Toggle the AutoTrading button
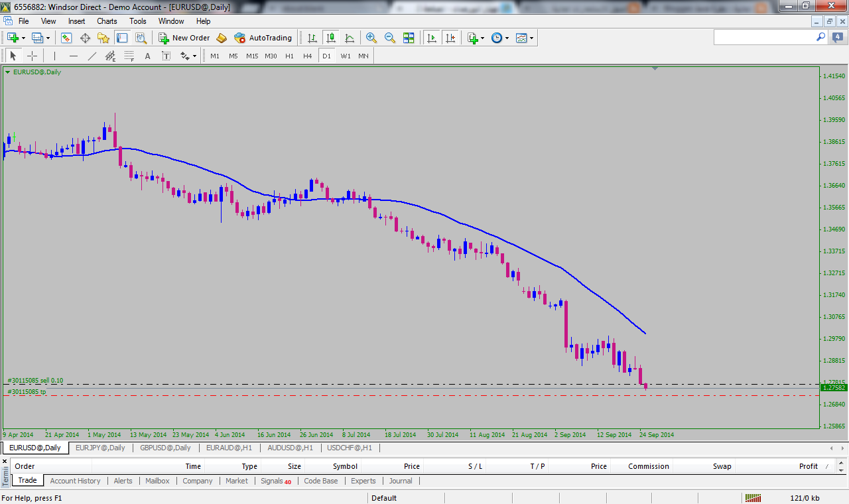Image resolution: width=849 pixels, height=504 pixels. 263,38
